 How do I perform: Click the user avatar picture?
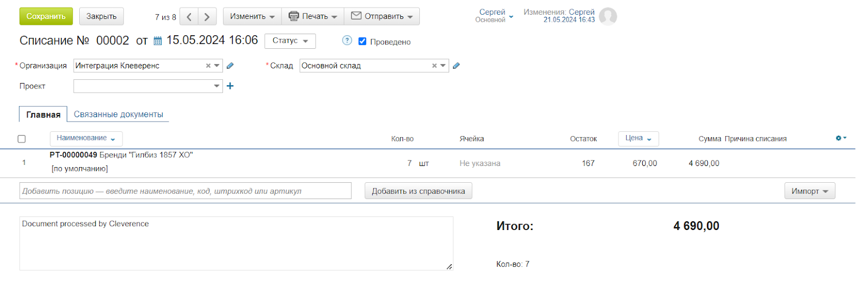(608, 16)
